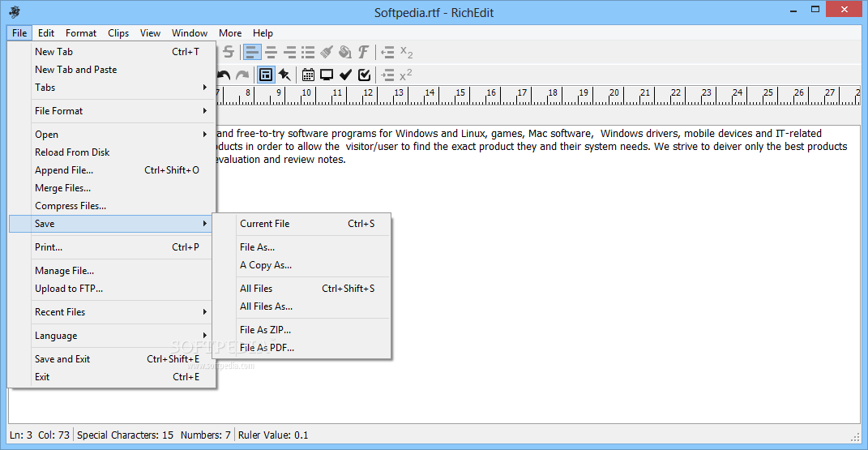Click the checked checkbox icon
The width and height of the screenshot is (868, 450).
364,75
